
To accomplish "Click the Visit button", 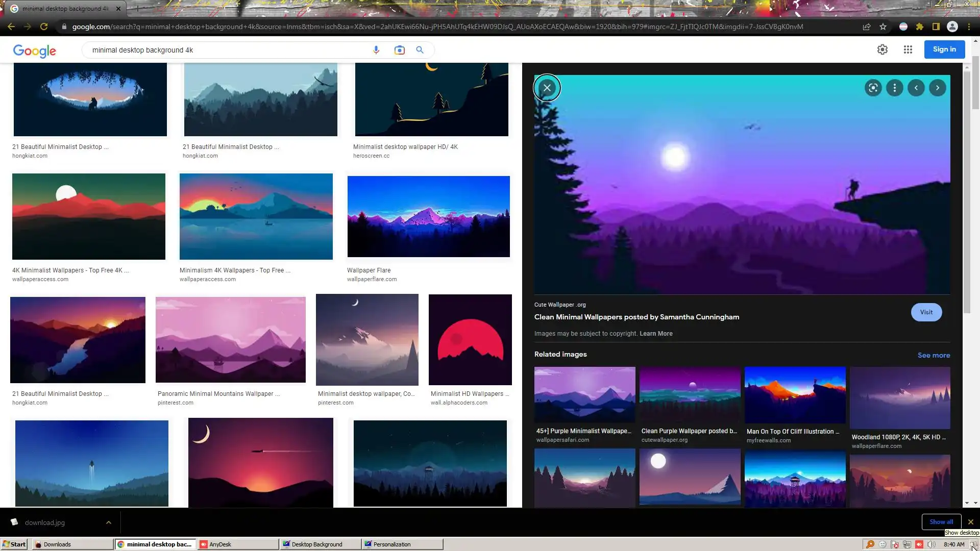I will (x=926, y=312).
